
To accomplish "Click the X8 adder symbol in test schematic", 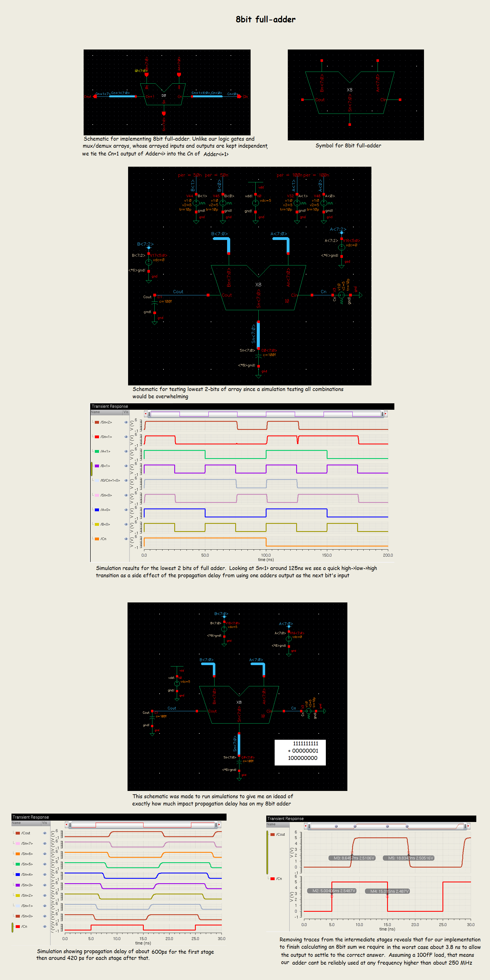I will coord(258,288).
